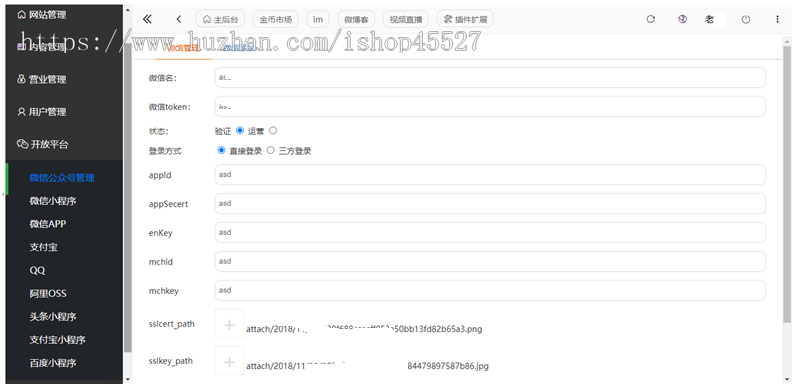Open the 插件扩展 plugin tab
This screenshot has height=386, width=794.
point(465,19)
